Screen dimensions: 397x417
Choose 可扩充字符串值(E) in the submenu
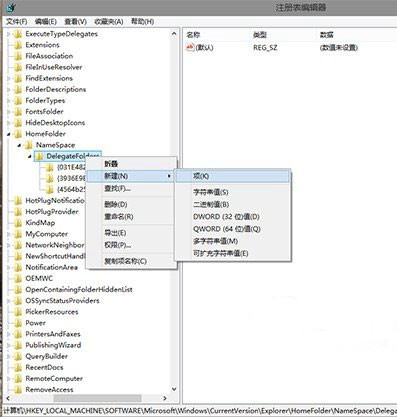point(233,253)
